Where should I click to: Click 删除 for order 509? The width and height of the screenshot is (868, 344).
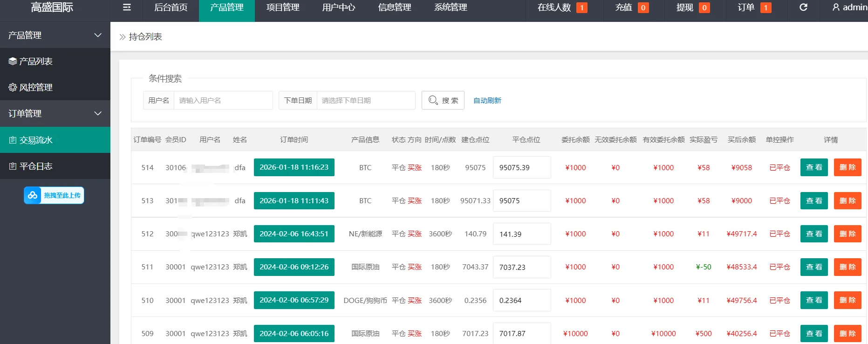tap(847, 334)
